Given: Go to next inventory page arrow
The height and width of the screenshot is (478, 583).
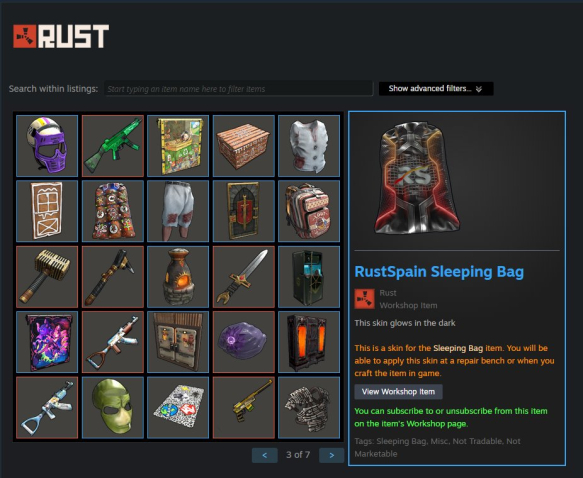Looking at the screenshot, I should click(331, 455).
